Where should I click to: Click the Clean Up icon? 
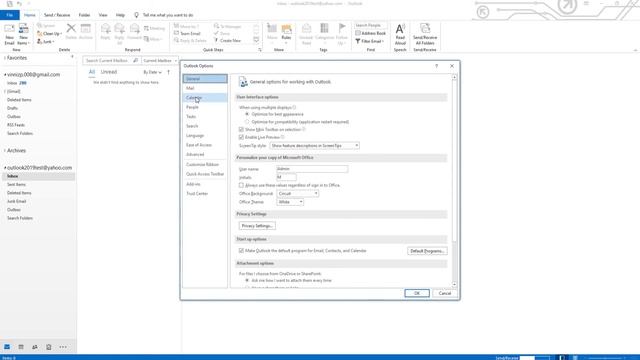(x=40, y=33)
